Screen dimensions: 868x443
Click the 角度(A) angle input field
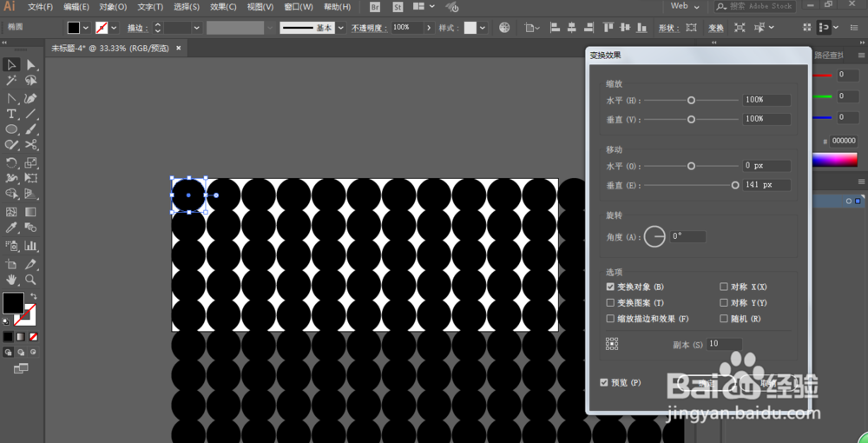coord(688,236)
